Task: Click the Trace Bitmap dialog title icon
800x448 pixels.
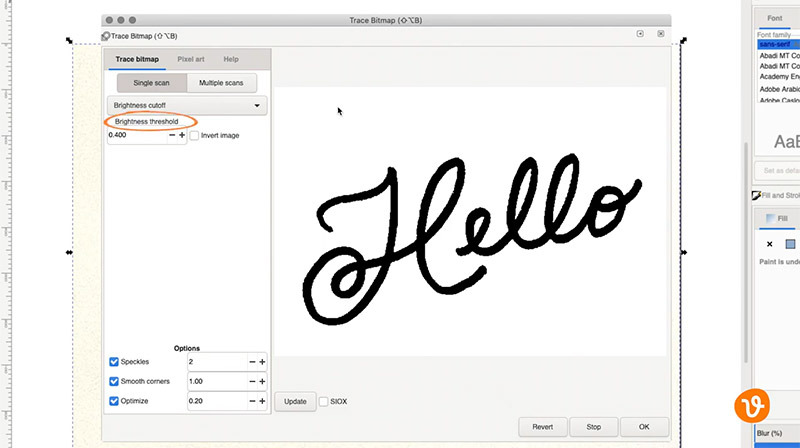Action: tap(106, 36)
